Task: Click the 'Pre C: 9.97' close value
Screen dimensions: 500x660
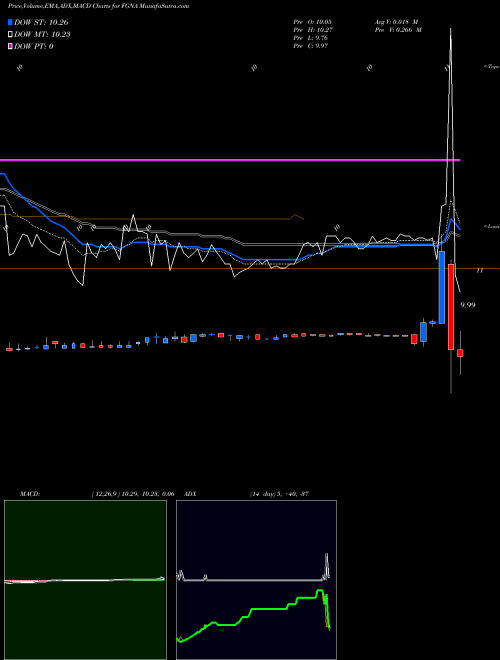Action: coord(310,45)
